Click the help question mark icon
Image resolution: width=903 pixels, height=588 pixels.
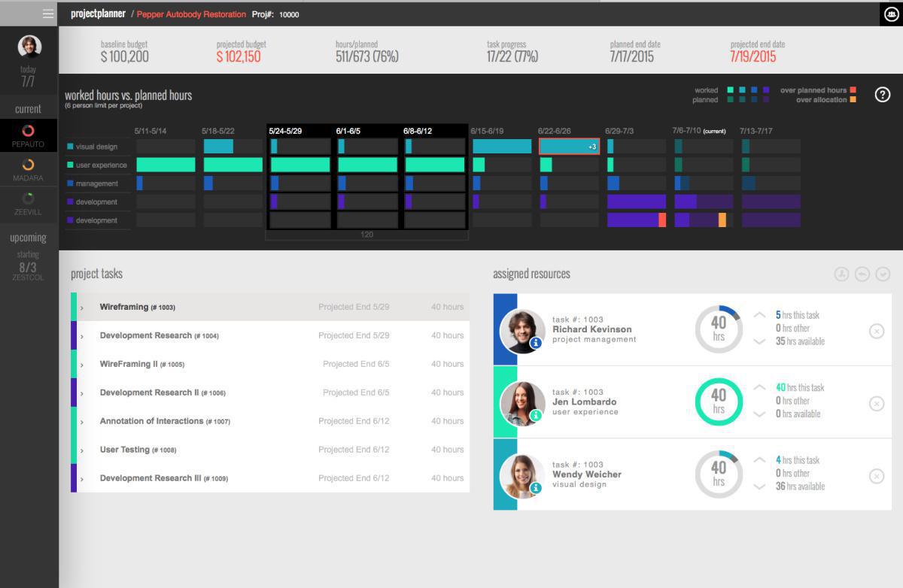click(882, 95)
